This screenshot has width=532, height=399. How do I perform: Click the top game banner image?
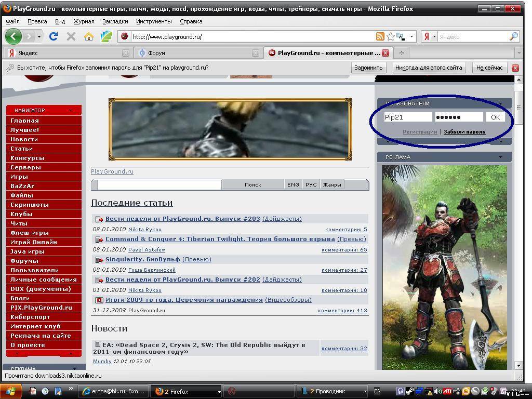230,129
